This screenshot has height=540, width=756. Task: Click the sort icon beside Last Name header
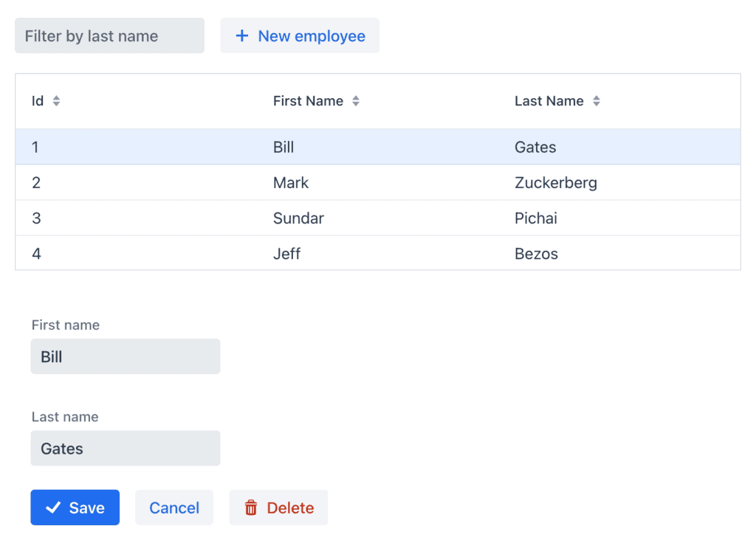[597, 101]
